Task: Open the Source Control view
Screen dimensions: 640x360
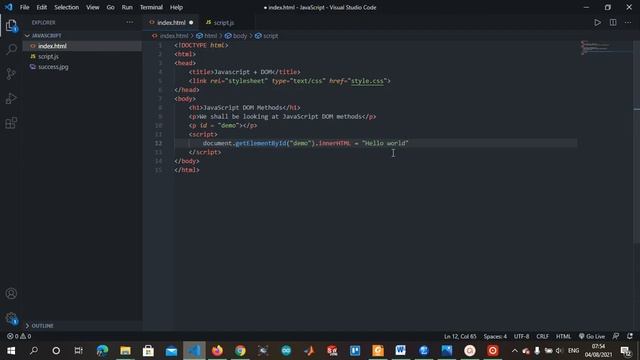Action: 11,74
